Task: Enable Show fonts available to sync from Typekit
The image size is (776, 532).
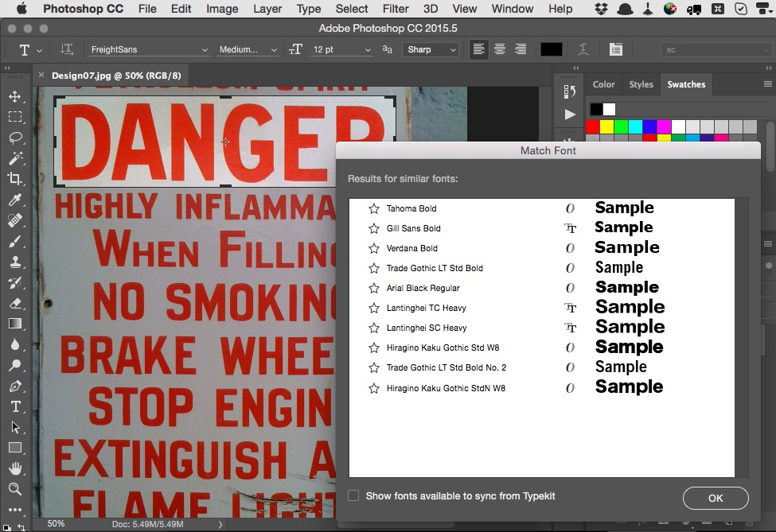Action: pyautogui.click(x=353, y=496)
